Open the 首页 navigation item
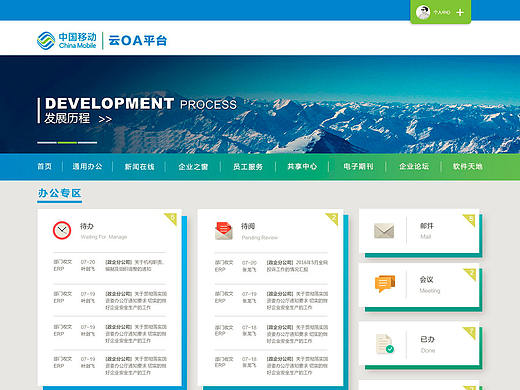520x390 pixels. (44, 166)
